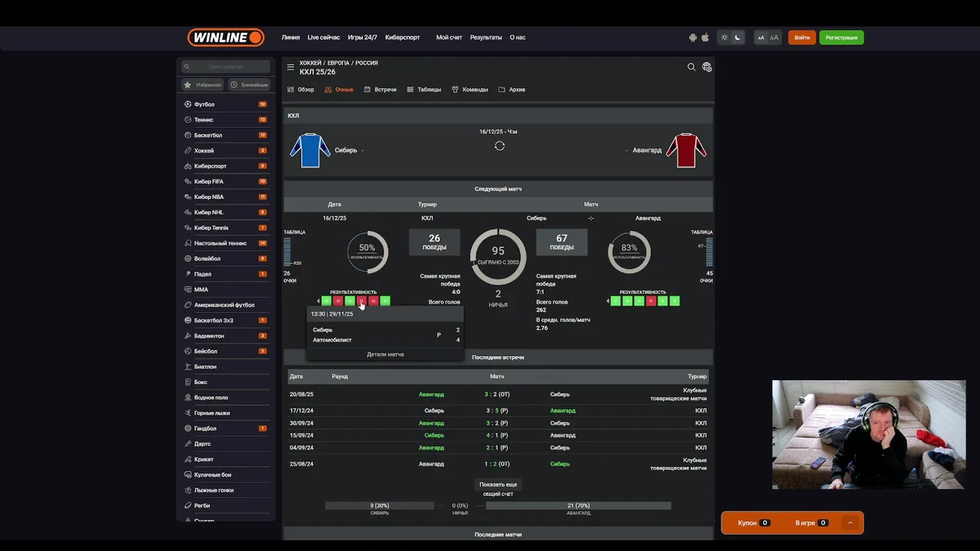980x551 pixels.
Task: Click the hamburger menu next to КХЛ 25/26
Action: (x=290, y=67)
